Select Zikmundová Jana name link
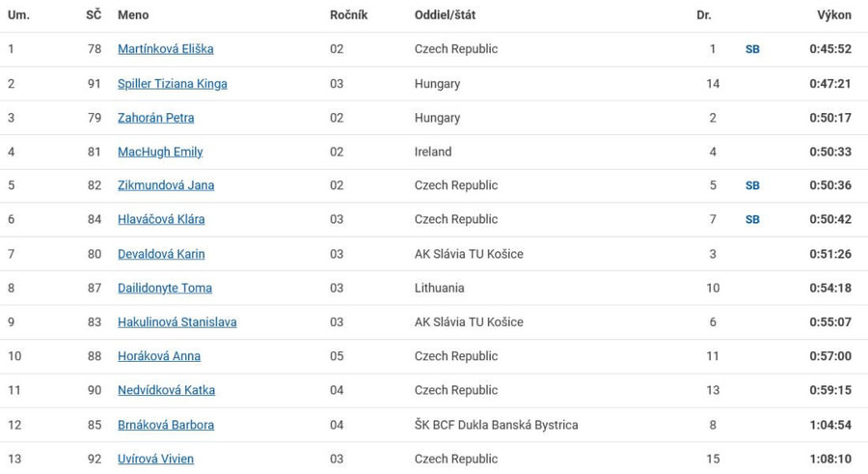Image resolution: width=868 pixels, height=474 pixels. (166, 185)
